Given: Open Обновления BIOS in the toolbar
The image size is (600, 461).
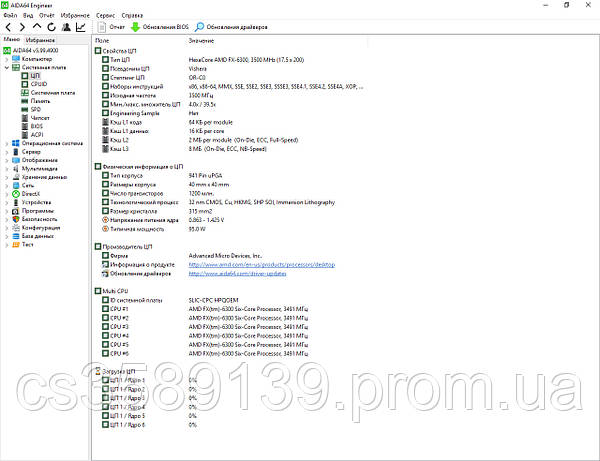Looking at the screenshot, I should click(x=160, y=27).
